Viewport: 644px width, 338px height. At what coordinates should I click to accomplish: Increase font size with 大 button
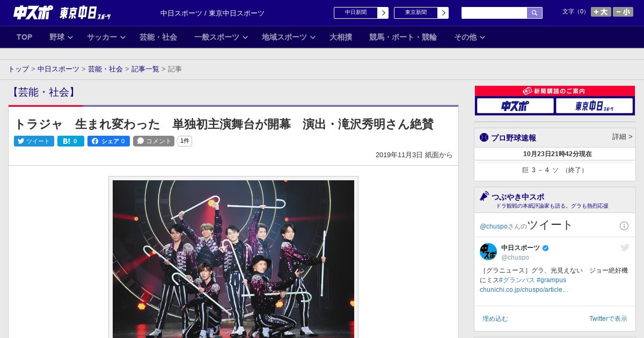click(x=601, y=12)
